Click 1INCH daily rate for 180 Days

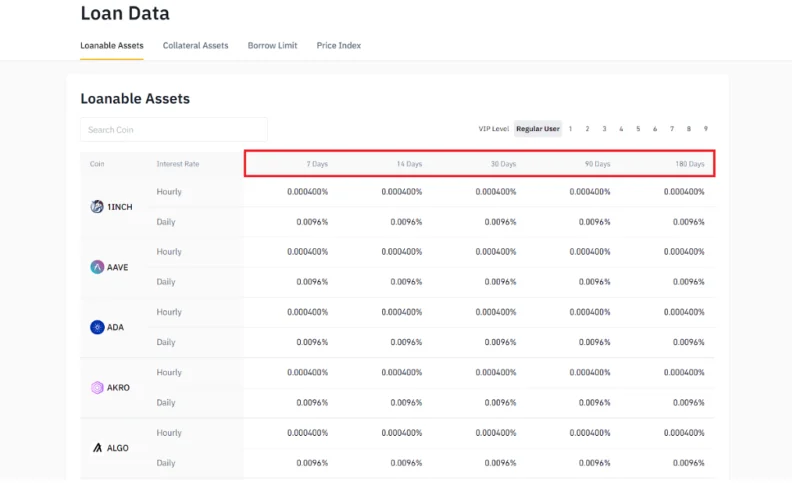[x=688, y=222]
